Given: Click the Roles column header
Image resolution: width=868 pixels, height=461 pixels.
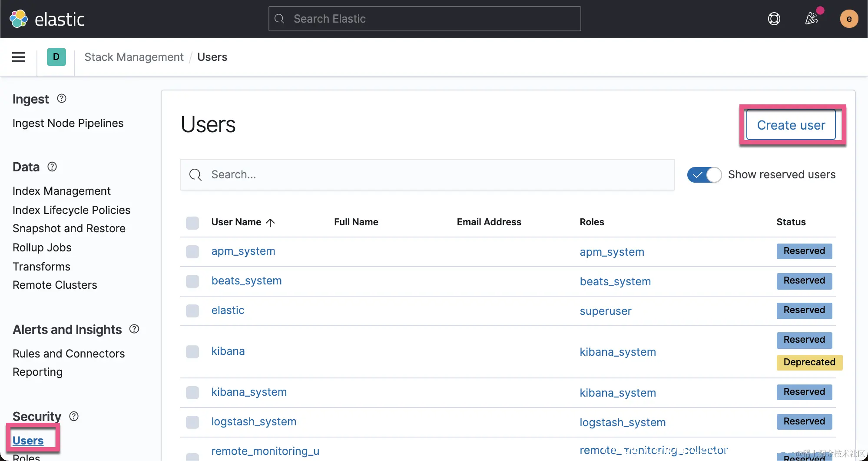Looking at the screenshot, I should 592,222.
